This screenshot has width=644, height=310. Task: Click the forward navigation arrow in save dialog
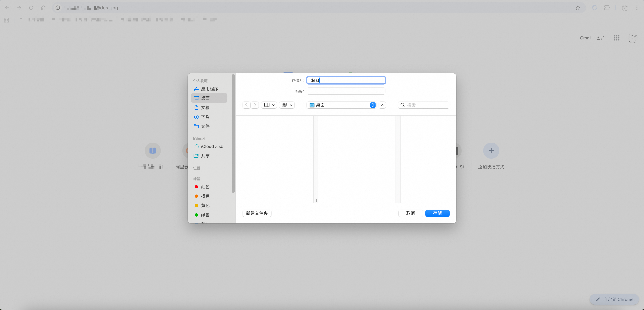pos(255,105)
